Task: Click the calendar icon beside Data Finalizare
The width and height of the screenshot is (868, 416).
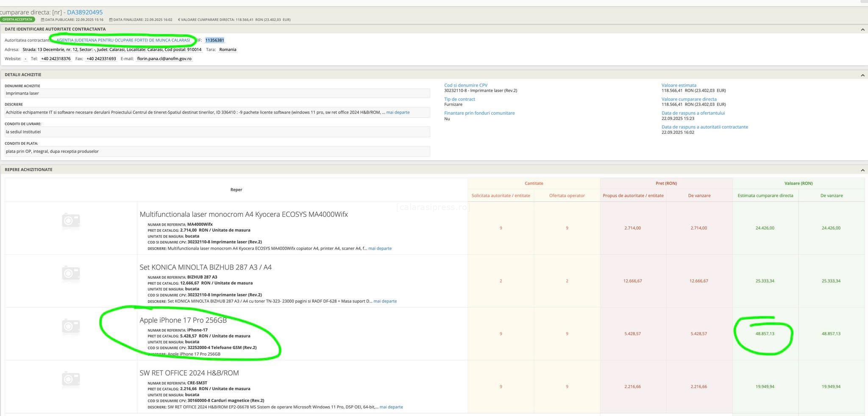Action: [111, 20]
